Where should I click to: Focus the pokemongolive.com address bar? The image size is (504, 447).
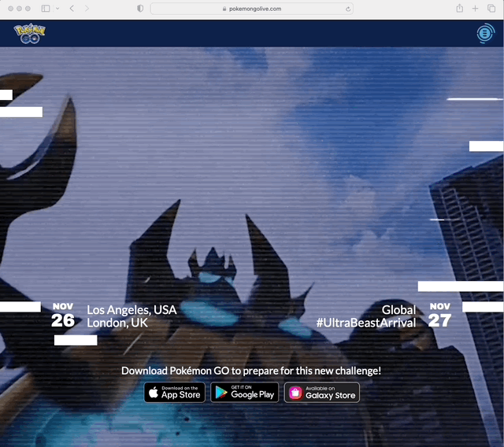(252, 9)
